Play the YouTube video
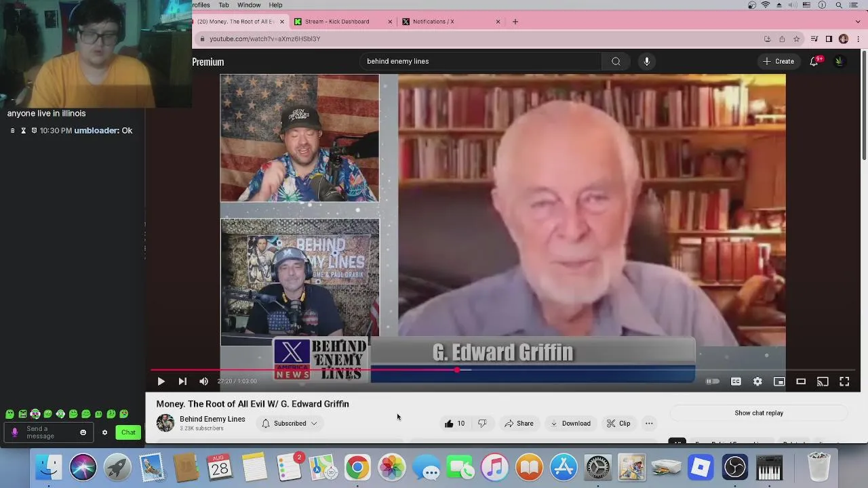This screenshot has height=488, width=868. (161, 382)
